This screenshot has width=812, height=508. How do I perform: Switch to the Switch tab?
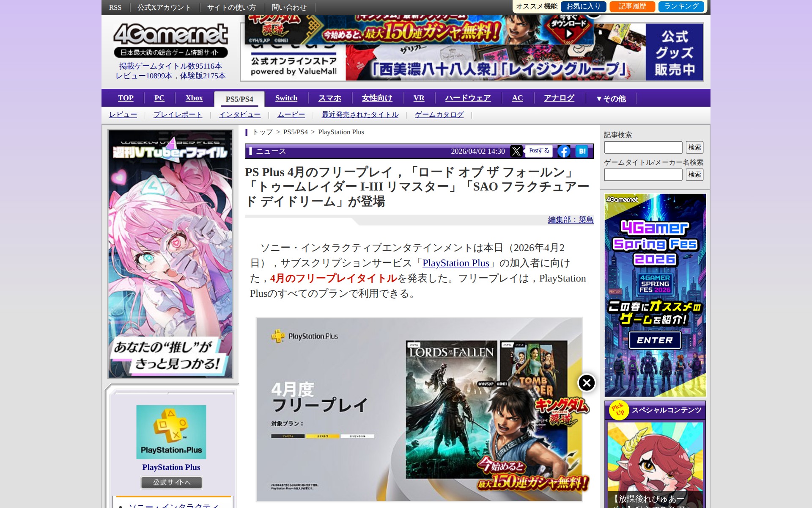pos(286,98)
